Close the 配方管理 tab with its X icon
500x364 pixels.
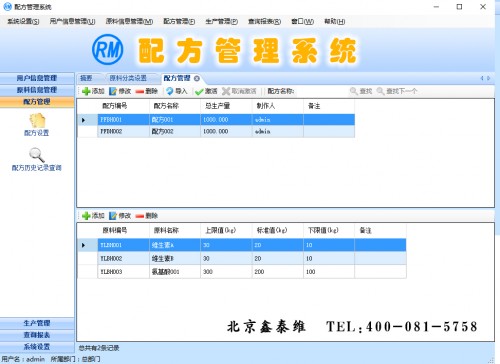(x=197, y=78)
